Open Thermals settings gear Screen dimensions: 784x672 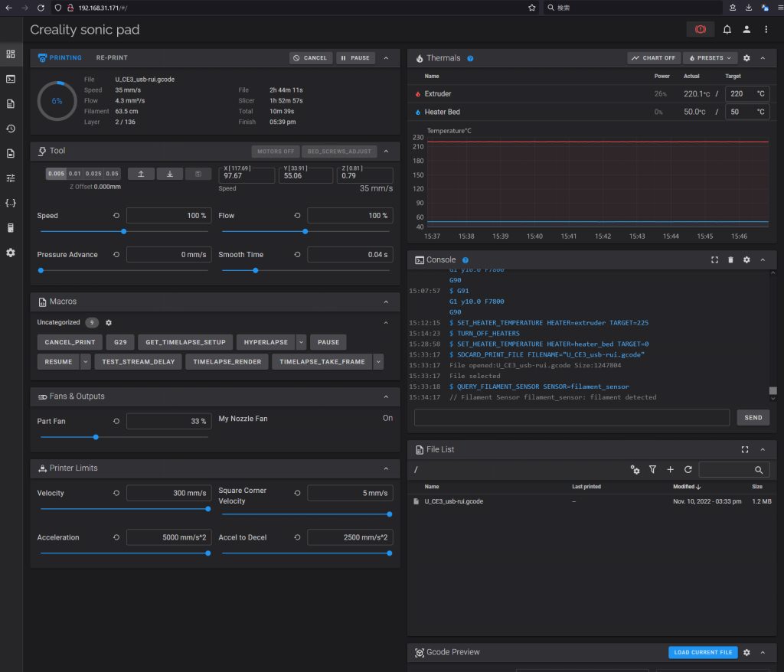(746, 58)
